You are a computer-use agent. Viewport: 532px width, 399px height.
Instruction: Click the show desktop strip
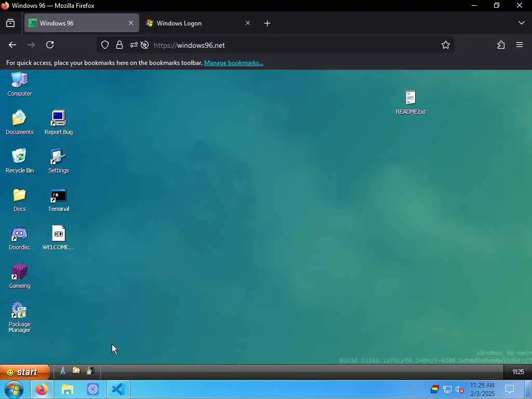pos(528,390)
